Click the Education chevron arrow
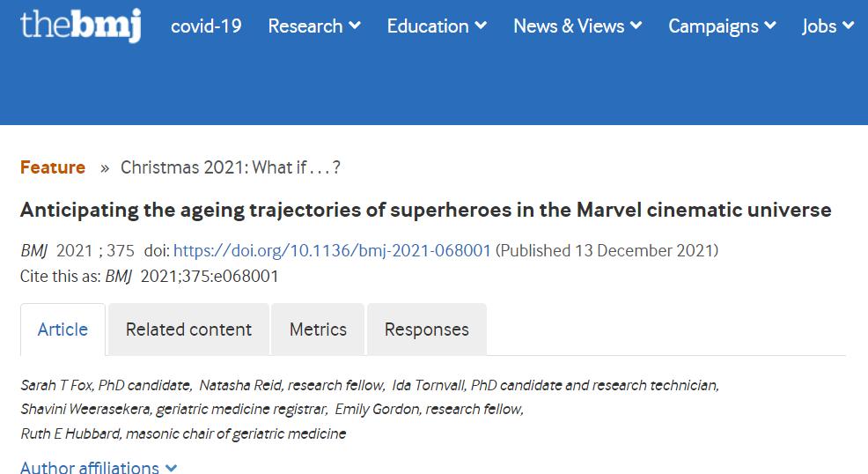 481,26
